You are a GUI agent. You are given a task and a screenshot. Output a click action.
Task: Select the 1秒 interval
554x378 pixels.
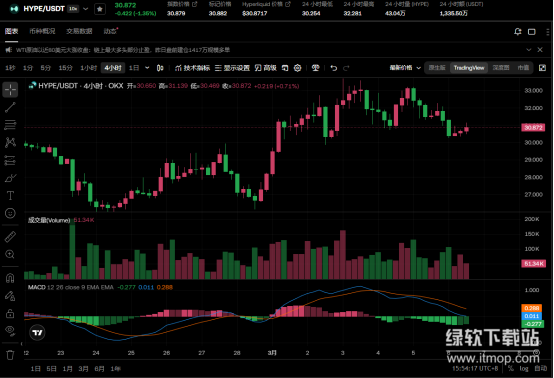pyautogui.click(x=10, y=68)
